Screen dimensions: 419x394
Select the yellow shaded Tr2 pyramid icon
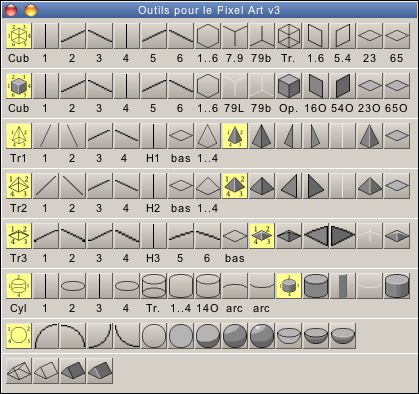[x=235, y=186]
